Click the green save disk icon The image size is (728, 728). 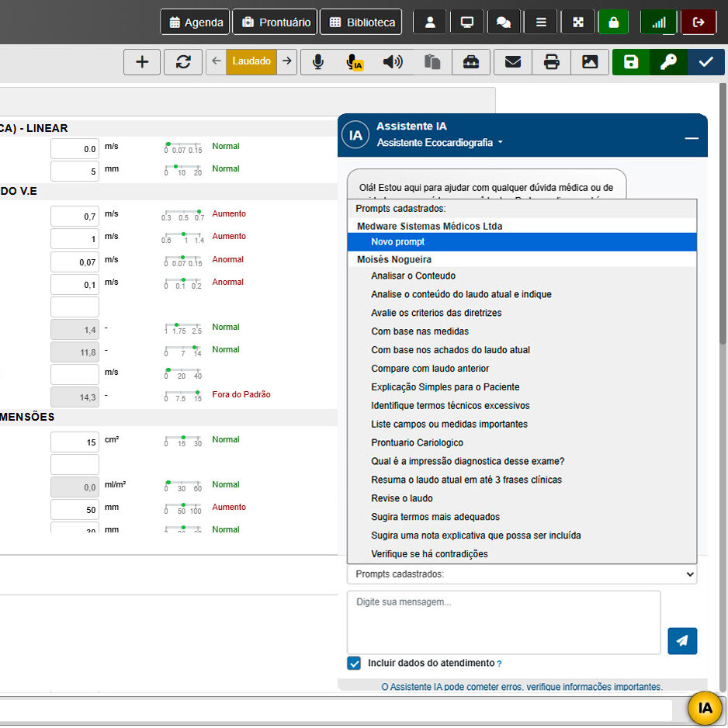[631, 62]
